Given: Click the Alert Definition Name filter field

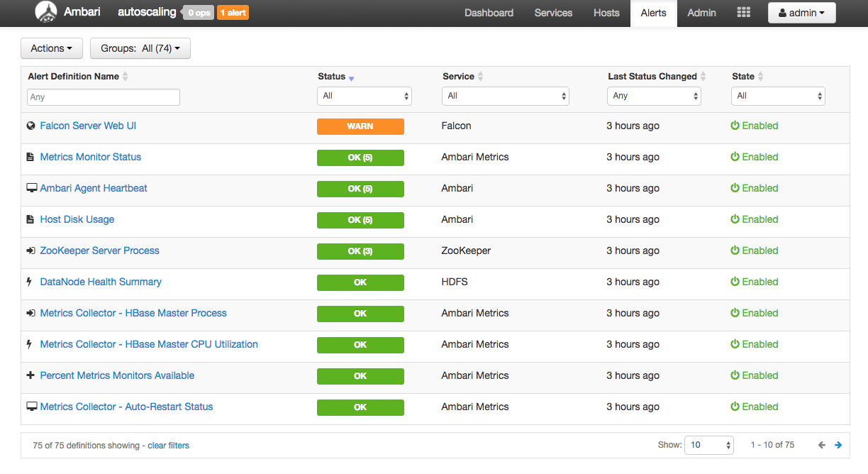Looking at the screenshot, I should (x=103, y=97).
